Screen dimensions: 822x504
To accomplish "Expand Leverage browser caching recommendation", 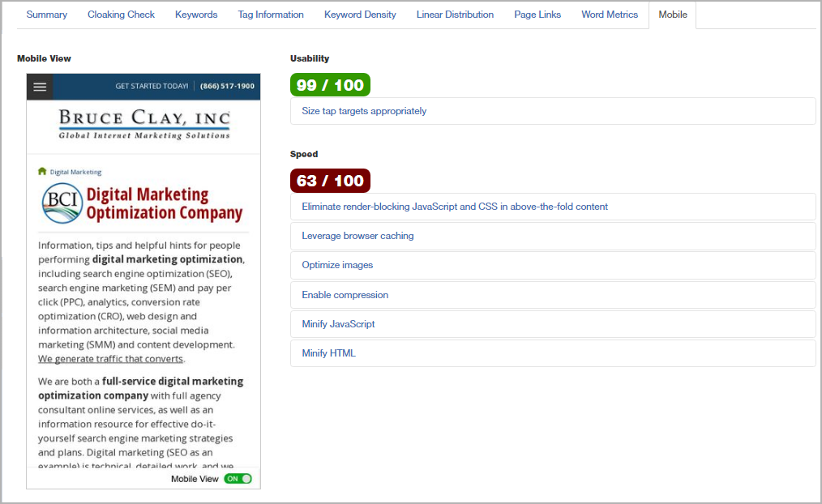I will coord(553,237).
